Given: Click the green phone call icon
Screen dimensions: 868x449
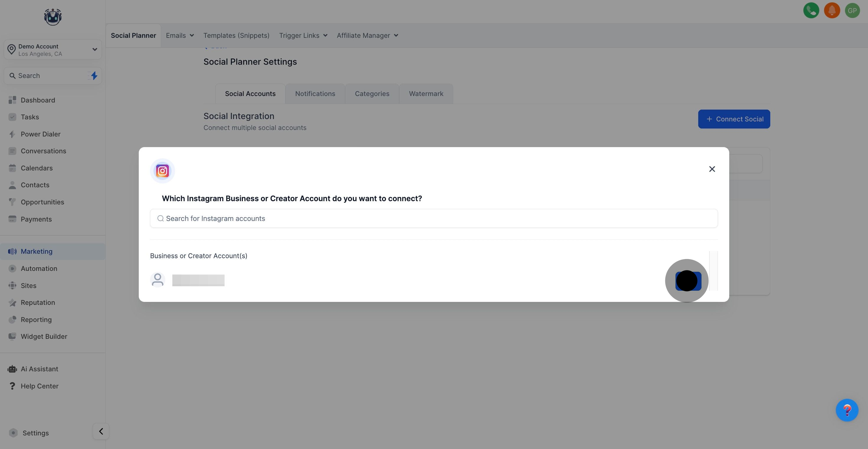Looking at the screenshot, I should 811,10.
